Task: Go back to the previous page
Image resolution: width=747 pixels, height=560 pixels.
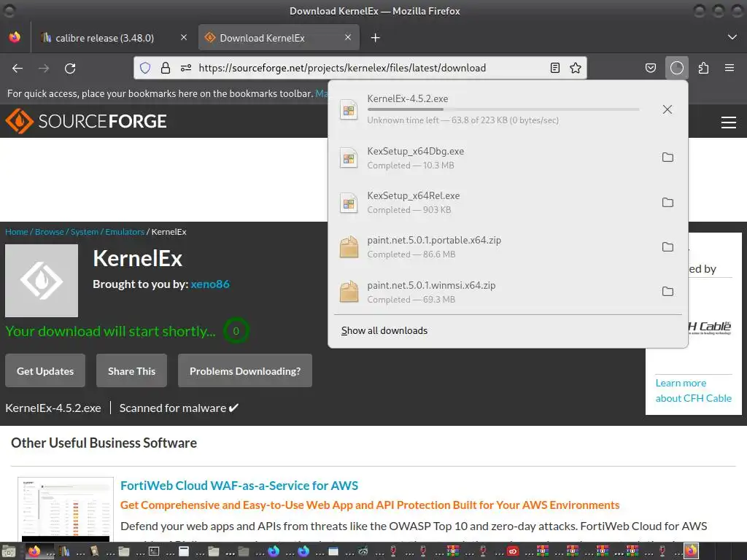Action: (x=18, y=69)
